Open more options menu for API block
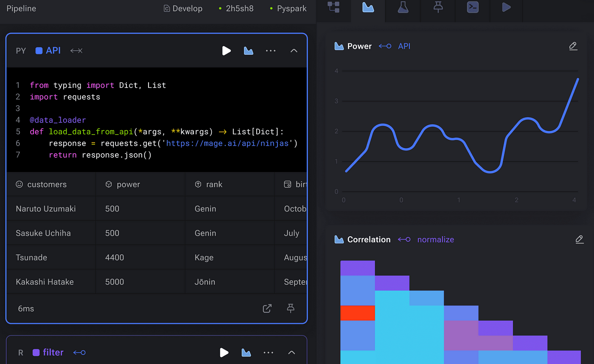Viewport: 594px width, 364px height. point(271,51)
